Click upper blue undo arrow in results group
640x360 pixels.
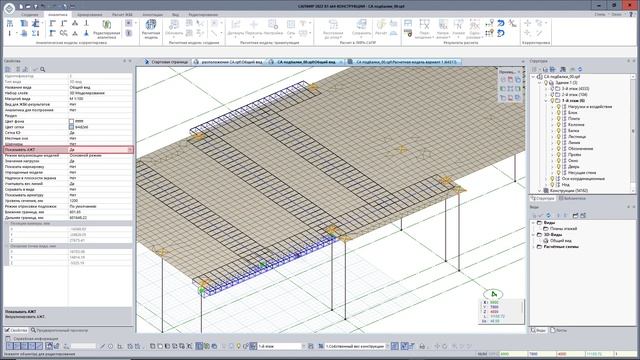point(501,23)
